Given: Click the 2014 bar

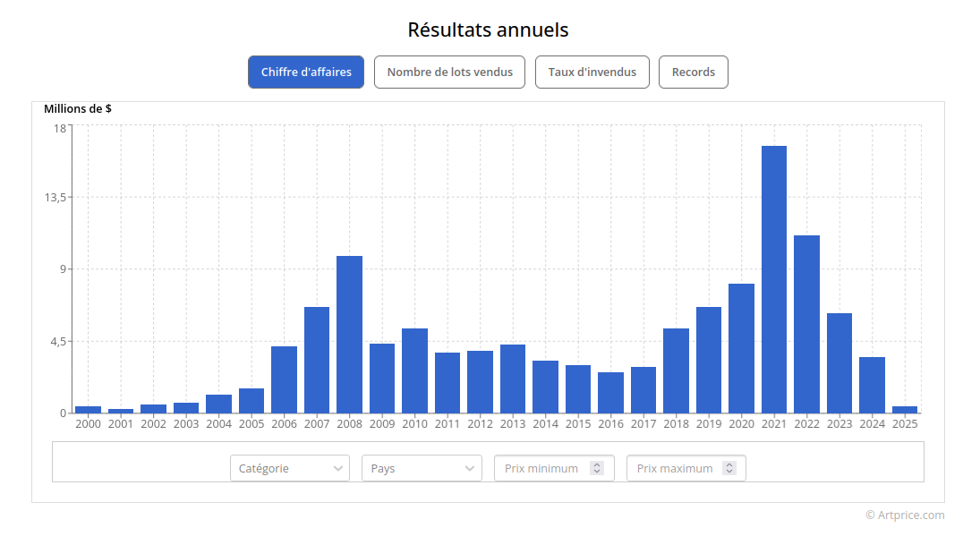Looking at the screenshot, I should point(546,387).
